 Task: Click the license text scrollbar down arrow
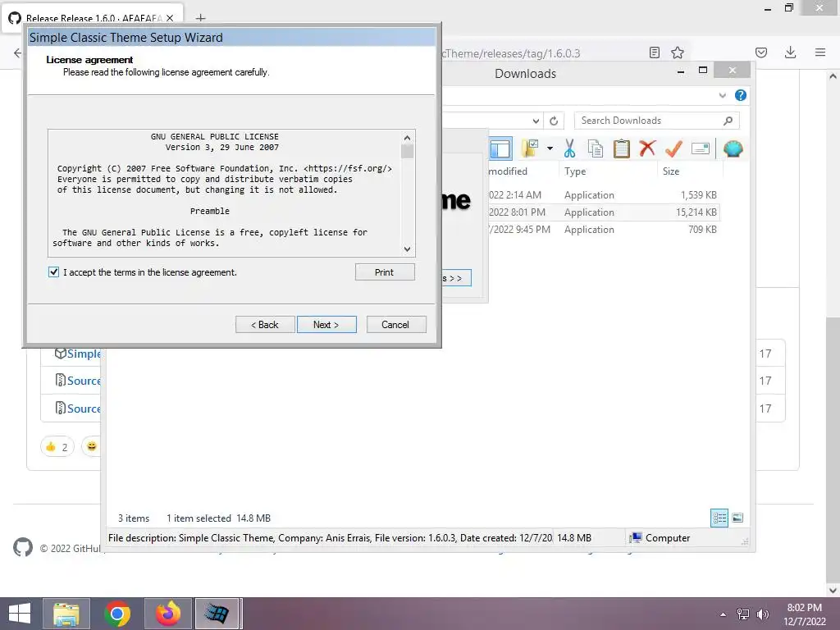point(407,249)
